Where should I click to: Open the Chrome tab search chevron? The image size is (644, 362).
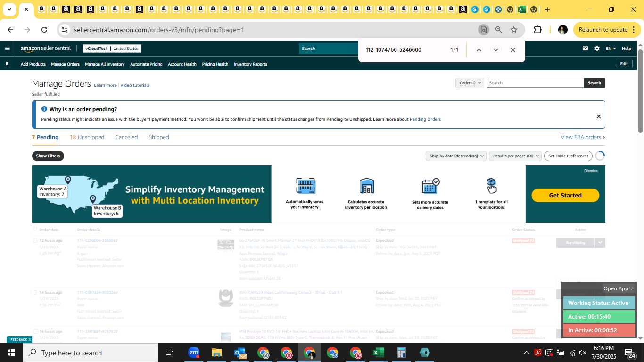9,9
